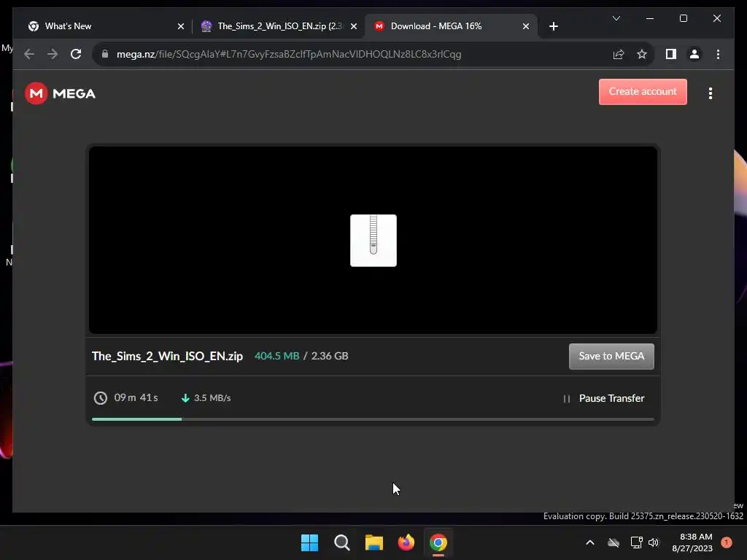The width and height of the screenshot is (747, 560).
Task: Click Save to MEGA button
Action: click(x=611, y=356)
